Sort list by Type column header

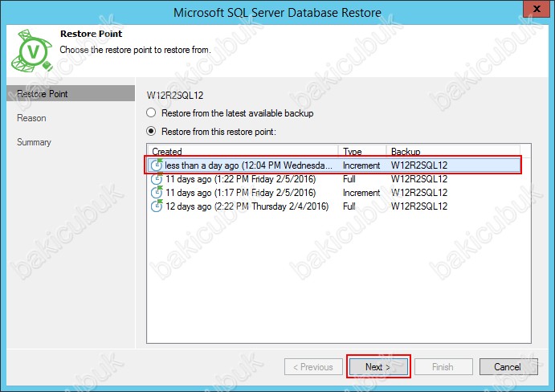[361, 151]
